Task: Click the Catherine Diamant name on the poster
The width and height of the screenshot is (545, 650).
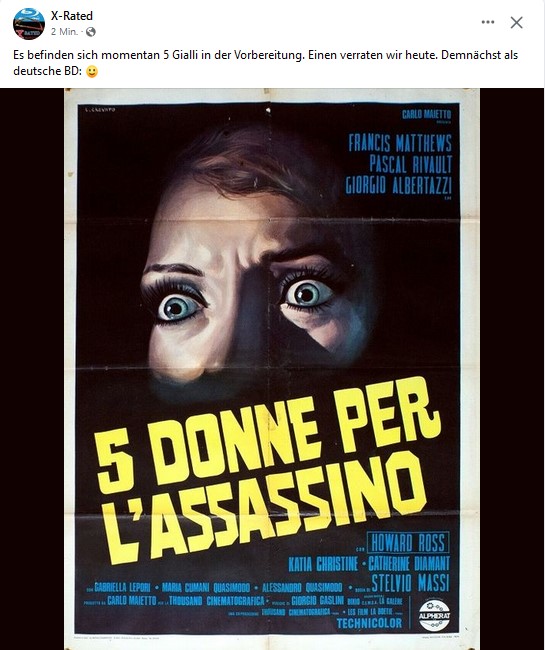Action: (409, 563)
